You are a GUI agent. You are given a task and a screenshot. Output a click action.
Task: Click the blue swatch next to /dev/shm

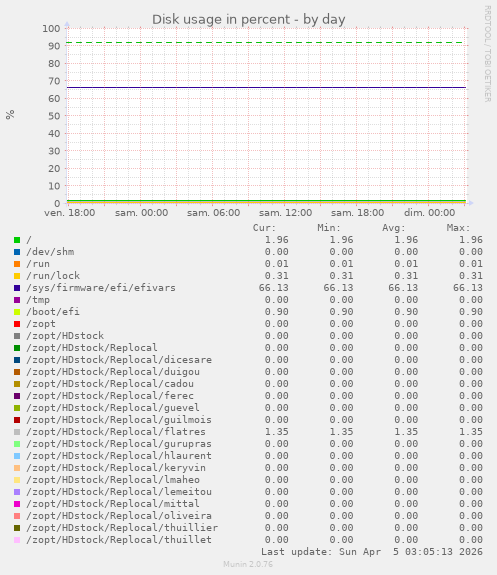17,252
